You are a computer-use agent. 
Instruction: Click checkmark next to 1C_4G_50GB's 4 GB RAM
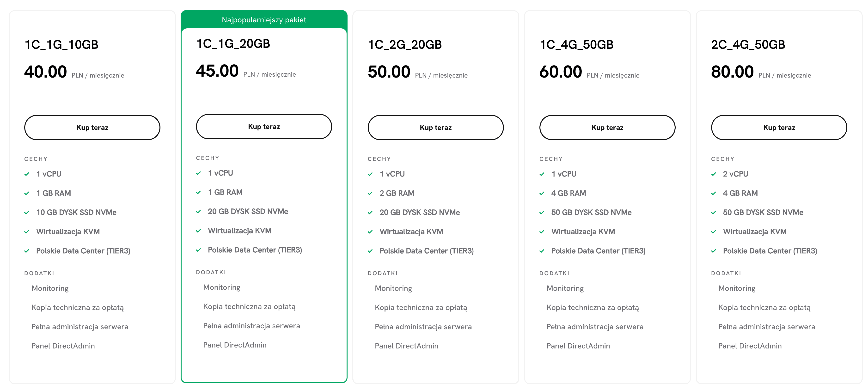coord(542,193)
